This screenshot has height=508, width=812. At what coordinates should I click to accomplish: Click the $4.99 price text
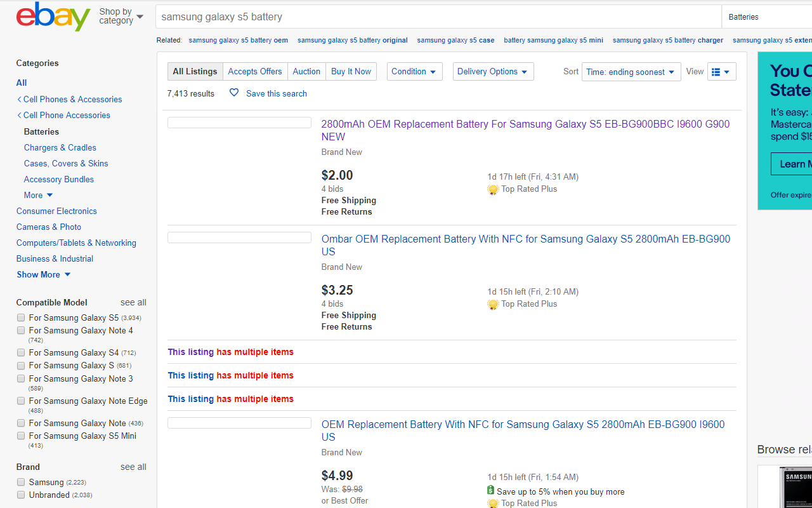[337, 476]
